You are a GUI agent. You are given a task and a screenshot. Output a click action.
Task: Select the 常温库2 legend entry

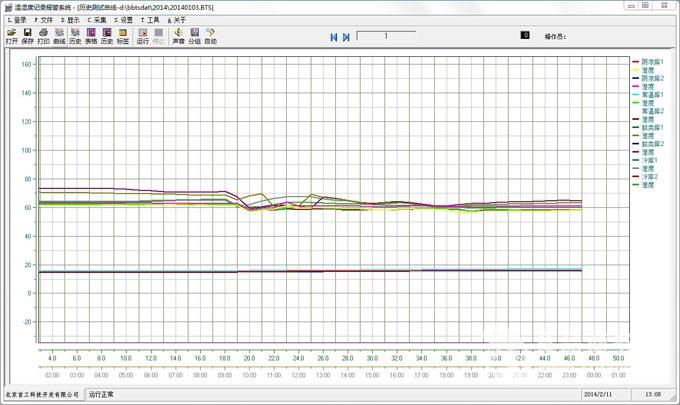(653, 111)
